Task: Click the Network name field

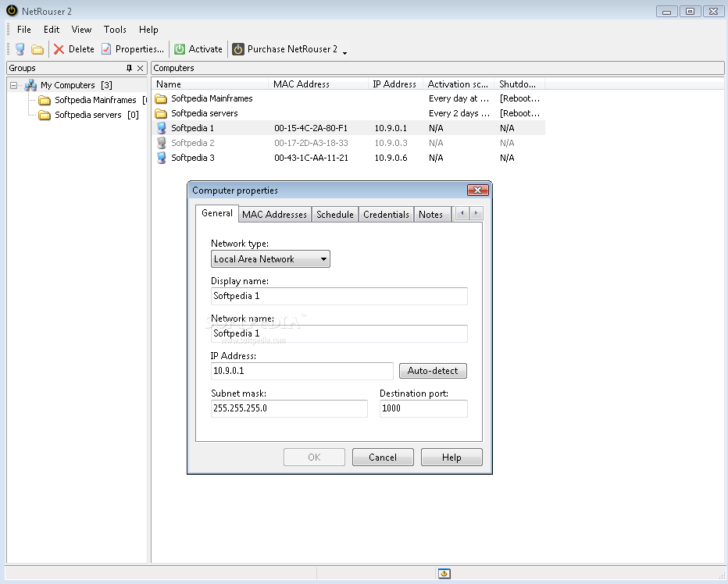Action: coord(339,334)
